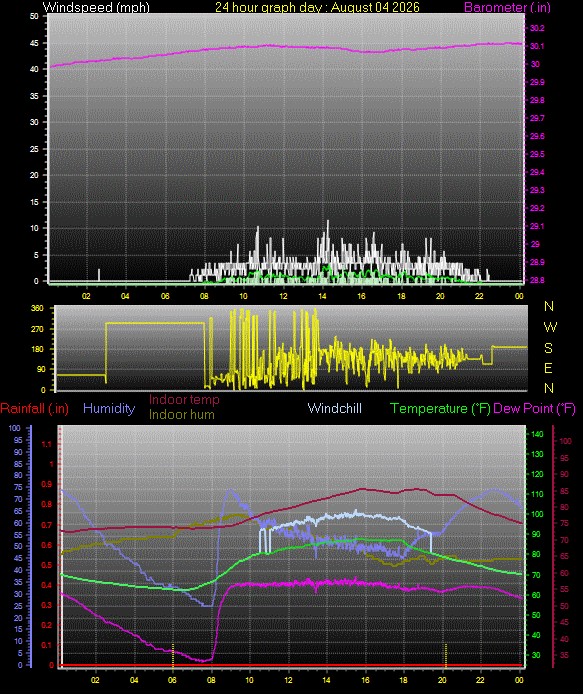Click the Temperature (°F) legend label
This screenshot has height=694, width=583.
pyautogui.click(x=440, y=408)
